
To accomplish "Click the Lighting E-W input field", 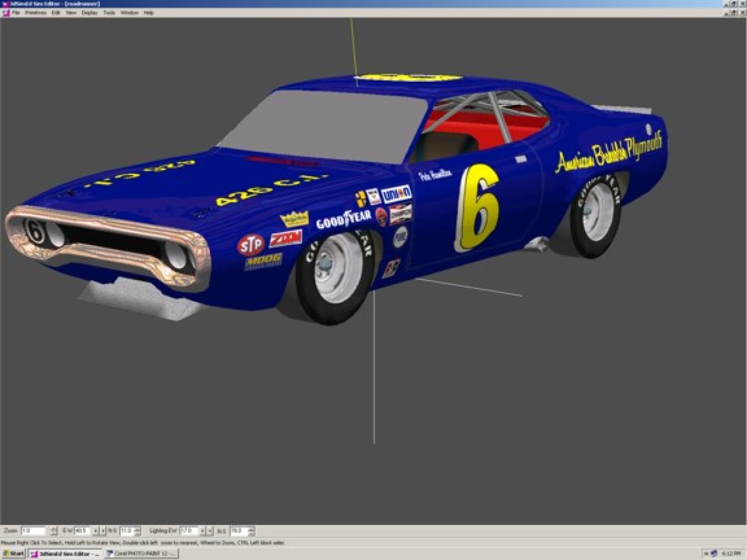I will [189, 531].
